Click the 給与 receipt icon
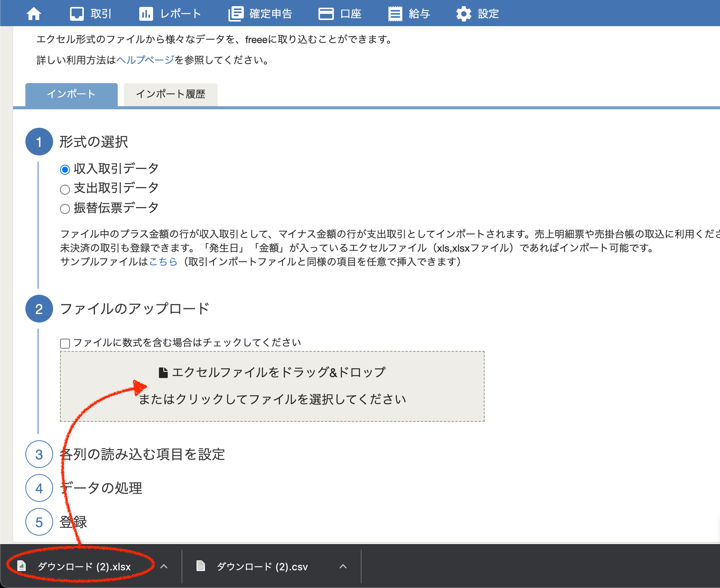The height and width of the screenshot is (588, 720). [395, 14]
